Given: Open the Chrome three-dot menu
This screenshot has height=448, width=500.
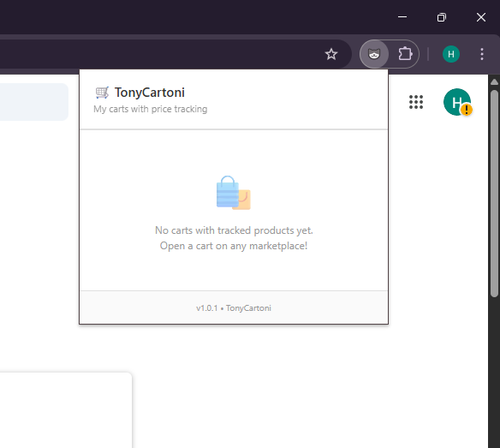Looking at the screenshot, I should coord(482,54).
